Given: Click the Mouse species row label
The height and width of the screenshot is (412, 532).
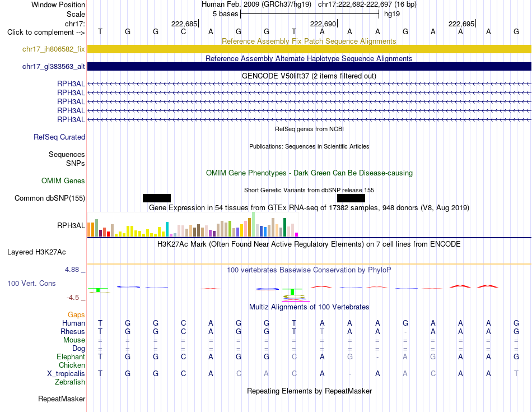Looking at the screenshot, I should click(x=74, y=340).
